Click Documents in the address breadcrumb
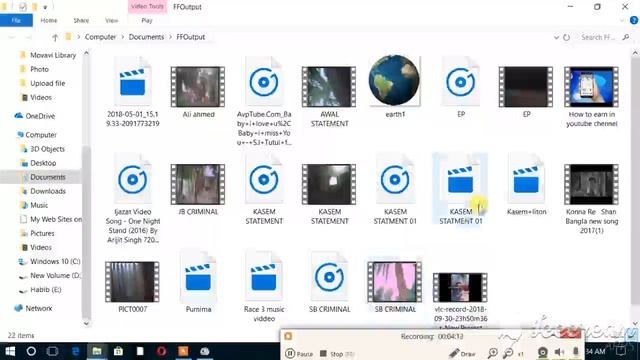640x360 pixels. [146, 37]
